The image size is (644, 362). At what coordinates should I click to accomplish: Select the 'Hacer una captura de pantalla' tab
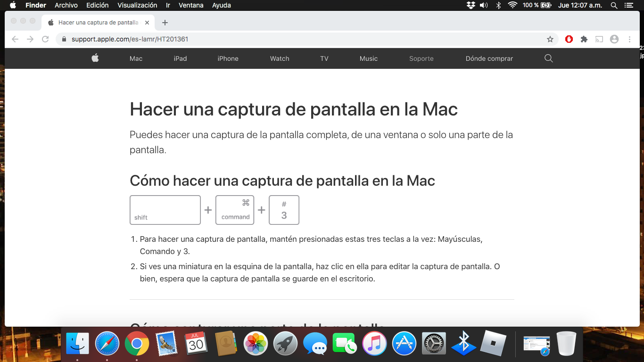(x=98, y=23)
